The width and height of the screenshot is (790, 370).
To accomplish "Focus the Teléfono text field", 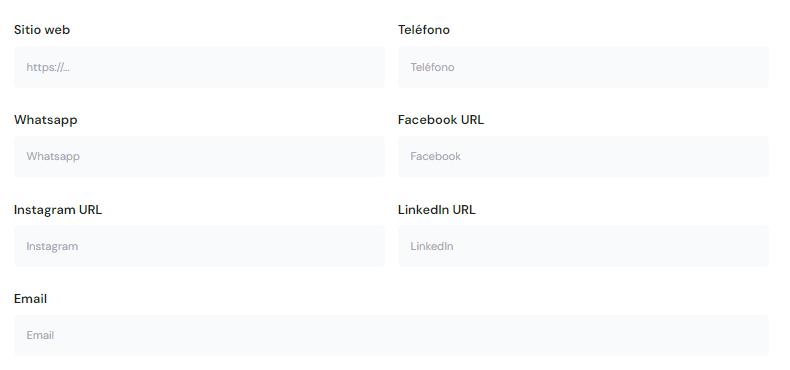I will click(x=583, y=67).
